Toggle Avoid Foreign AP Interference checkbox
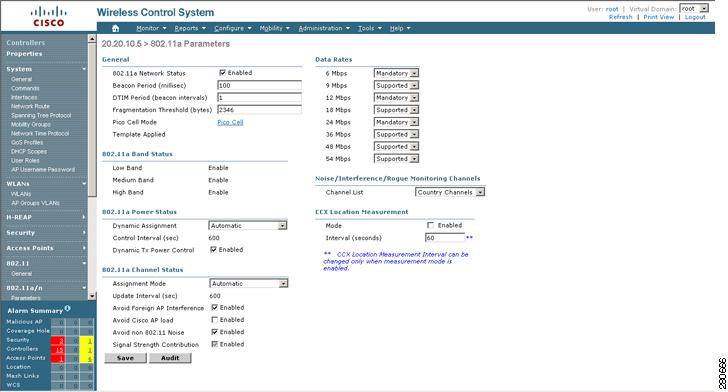Screen dimensions: 728x392 214,307
